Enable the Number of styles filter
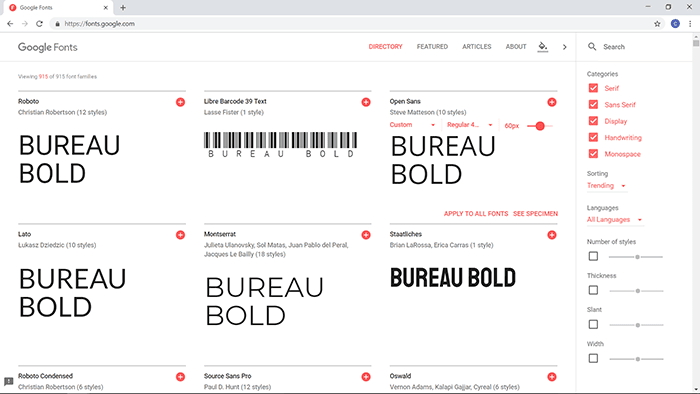 click(593, 256)
